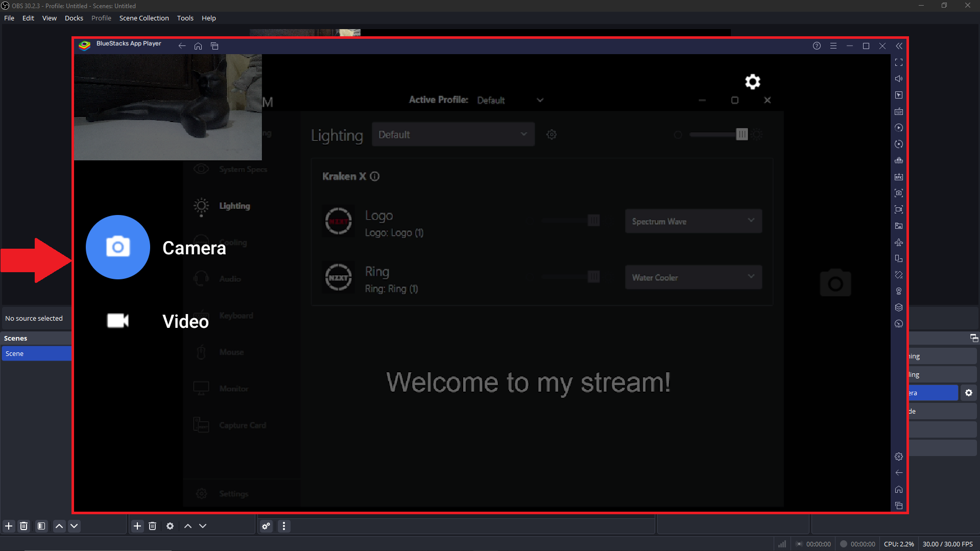Move the scene up in Scenes panel
Viewport: 980px width, 551px height.
(x=59, y=526)
